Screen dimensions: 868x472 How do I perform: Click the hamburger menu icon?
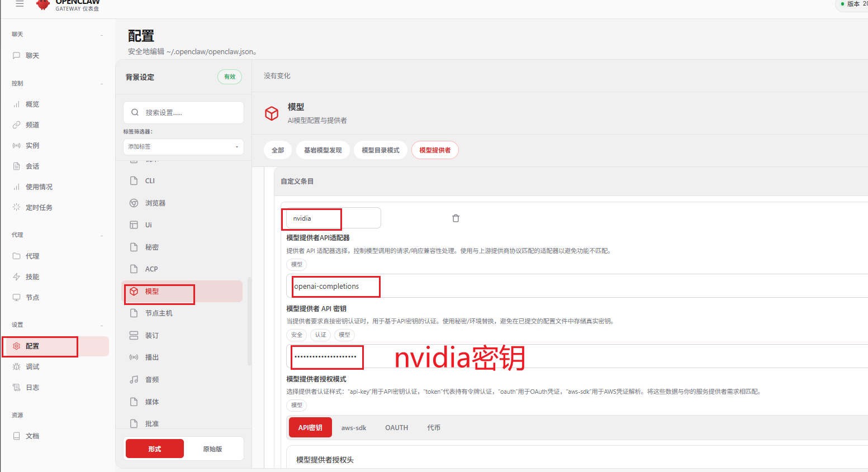point(20,4)
